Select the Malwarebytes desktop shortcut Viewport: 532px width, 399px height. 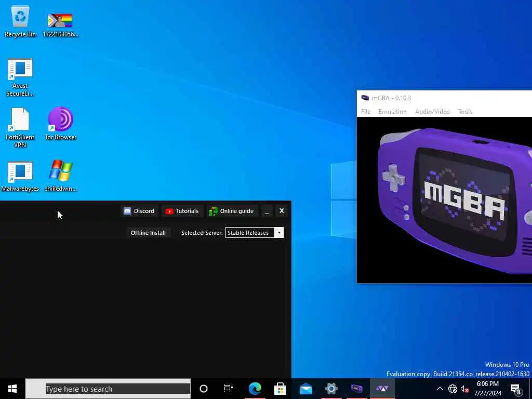20,177
